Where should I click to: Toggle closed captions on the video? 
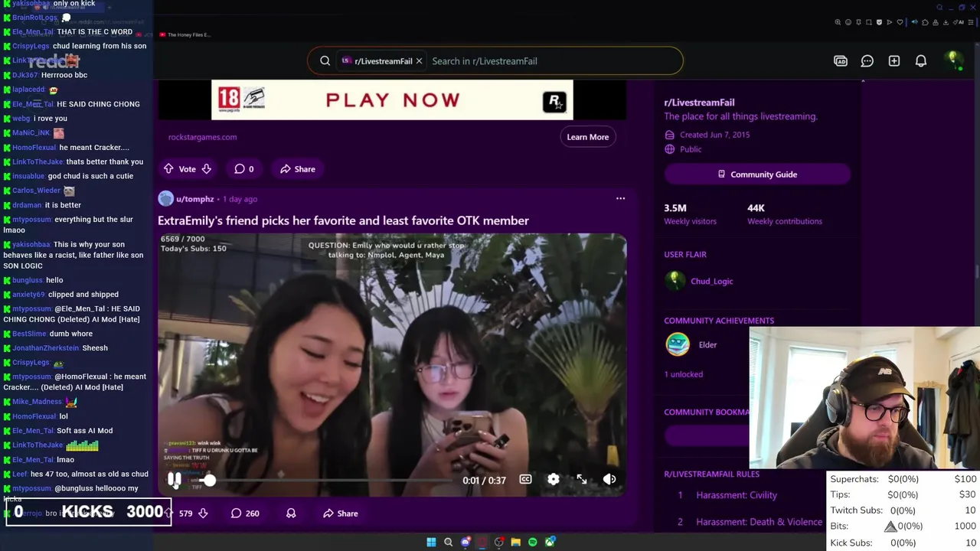525,479
